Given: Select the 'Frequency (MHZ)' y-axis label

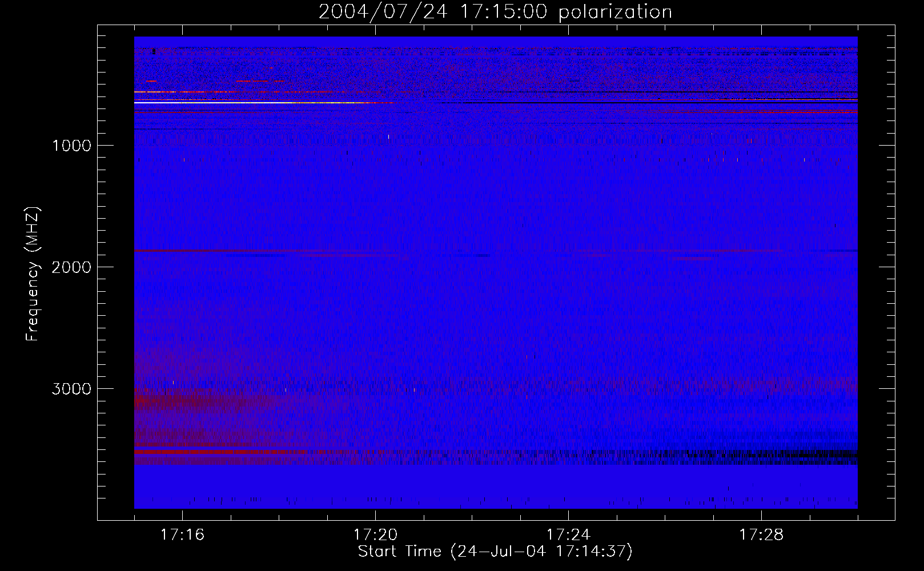Looking at the screenshot, I should 32,274.
